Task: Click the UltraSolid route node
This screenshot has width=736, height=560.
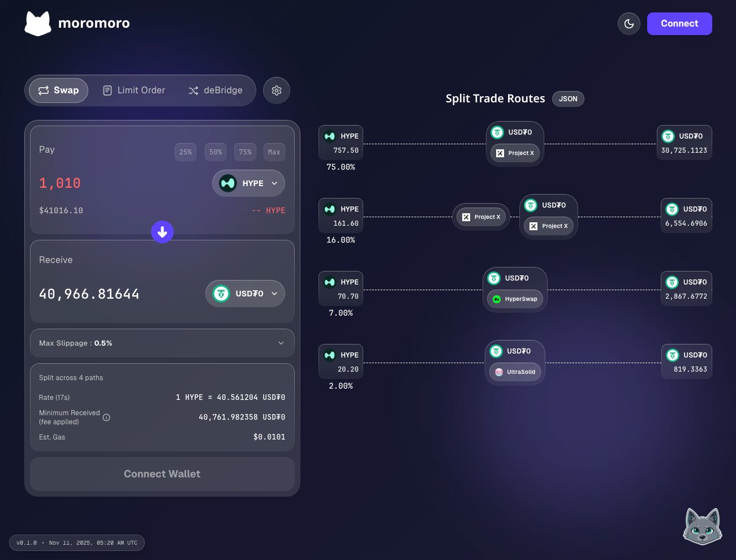Action: point(515,372)
